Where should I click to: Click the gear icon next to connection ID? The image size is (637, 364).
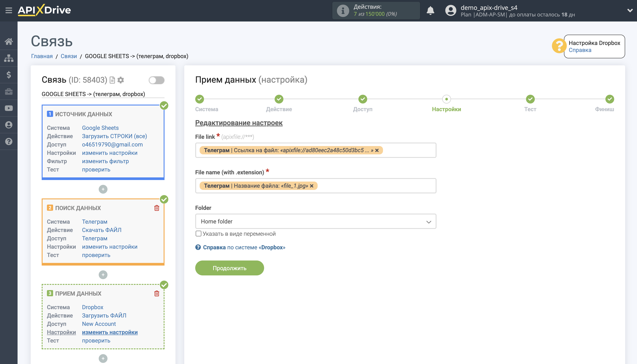(x=121, y=80)
